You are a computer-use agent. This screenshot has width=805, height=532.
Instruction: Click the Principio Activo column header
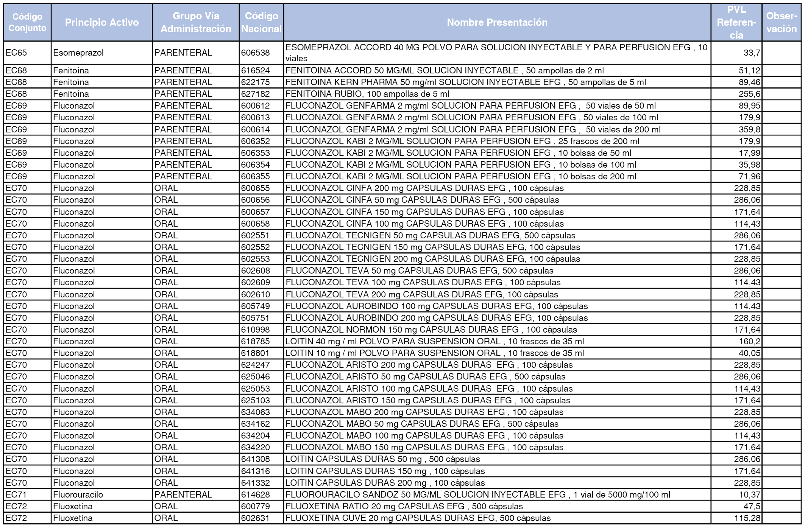[101, 22]
